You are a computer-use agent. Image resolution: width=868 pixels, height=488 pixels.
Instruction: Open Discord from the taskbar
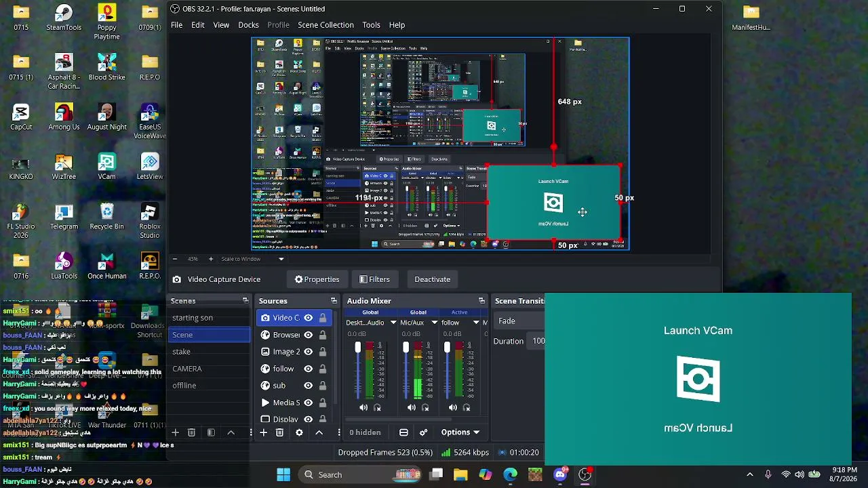[560, 474]
